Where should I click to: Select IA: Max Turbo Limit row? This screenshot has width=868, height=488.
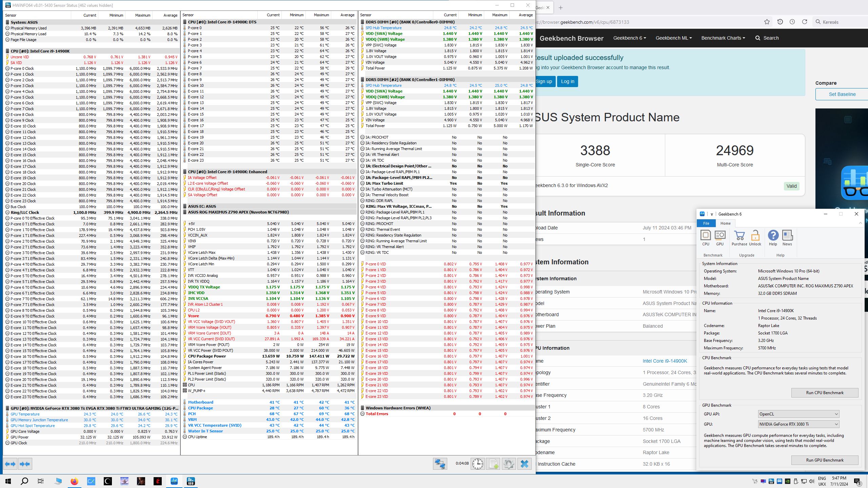click(x=447, y=183)
